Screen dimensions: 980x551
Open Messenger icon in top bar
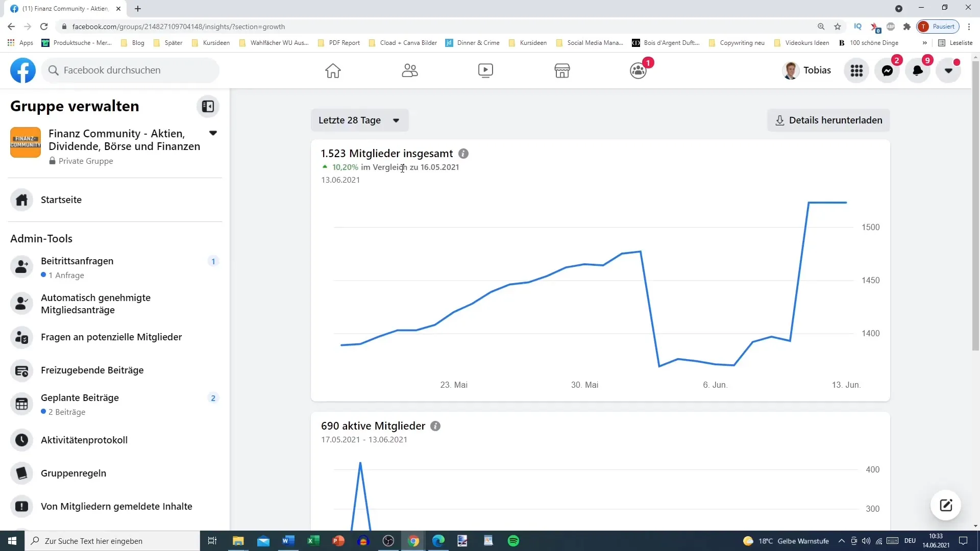[889, 70]
